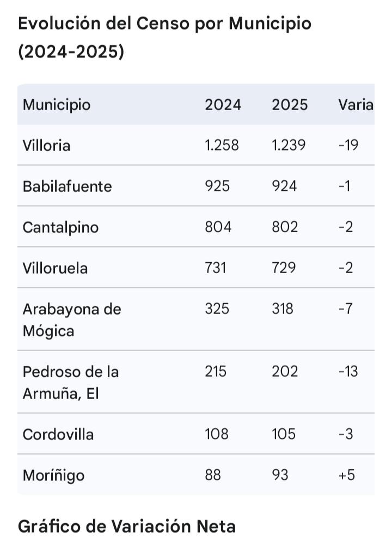This screenshot has height=544, width=392.
Task: Select Pedroso de la Armuña, El
Action: pyautogui.click(x=70, y=382)
